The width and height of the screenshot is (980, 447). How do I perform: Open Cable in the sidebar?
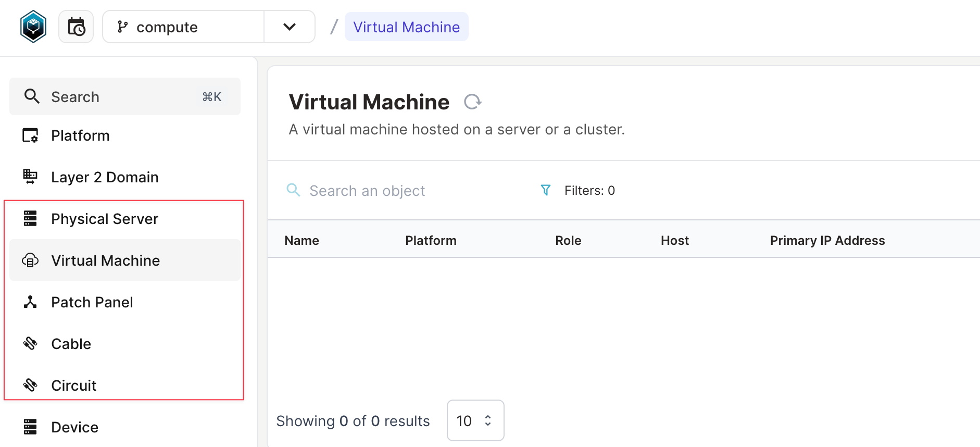pyautogui.click(x=125, y=344)
